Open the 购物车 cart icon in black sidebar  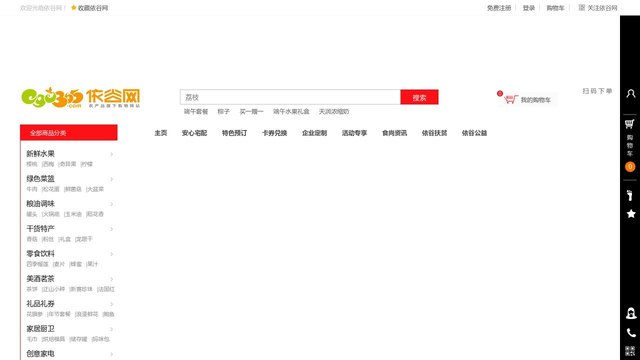[630, 124]
